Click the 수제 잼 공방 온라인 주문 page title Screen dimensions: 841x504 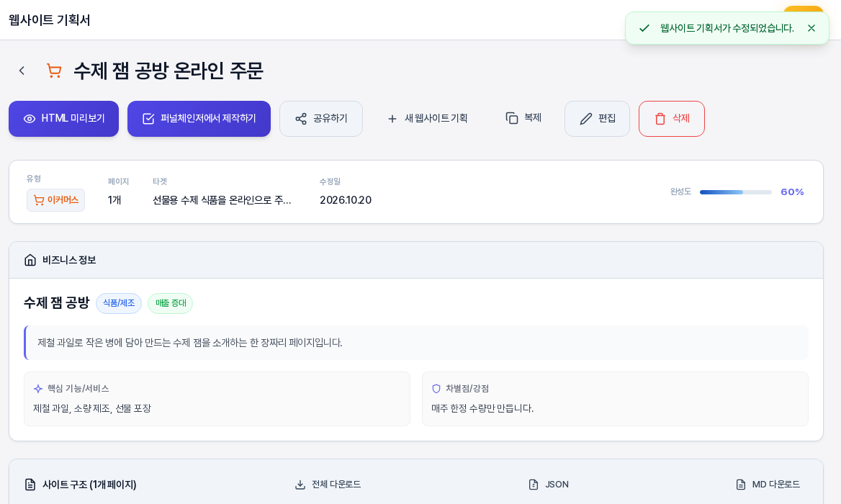(x=168, y=71)
